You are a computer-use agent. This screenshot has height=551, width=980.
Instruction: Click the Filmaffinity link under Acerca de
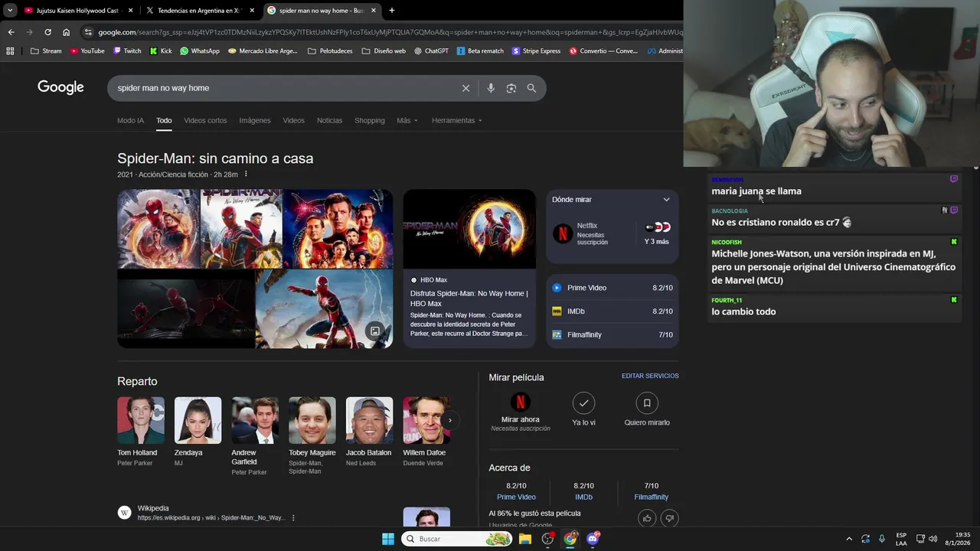(x=651, y=497)
